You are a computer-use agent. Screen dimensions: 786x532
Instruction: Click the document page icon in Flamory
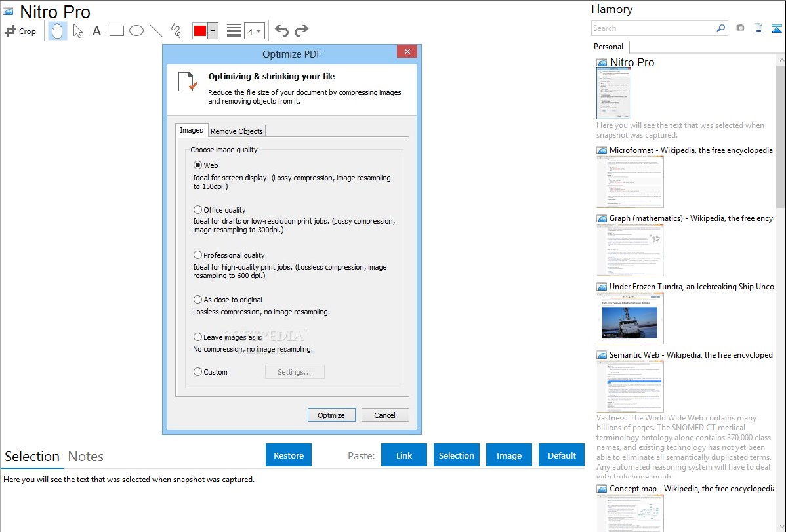(x=758, y=28)
